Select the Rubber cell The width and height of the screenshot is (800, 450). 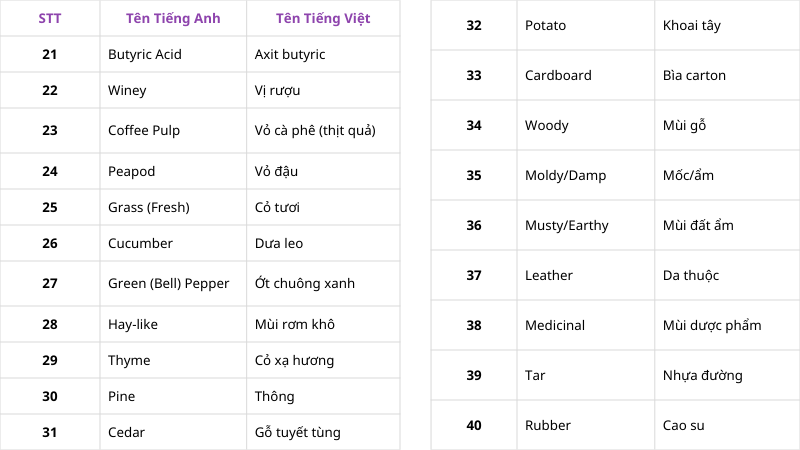click(548, 425)
